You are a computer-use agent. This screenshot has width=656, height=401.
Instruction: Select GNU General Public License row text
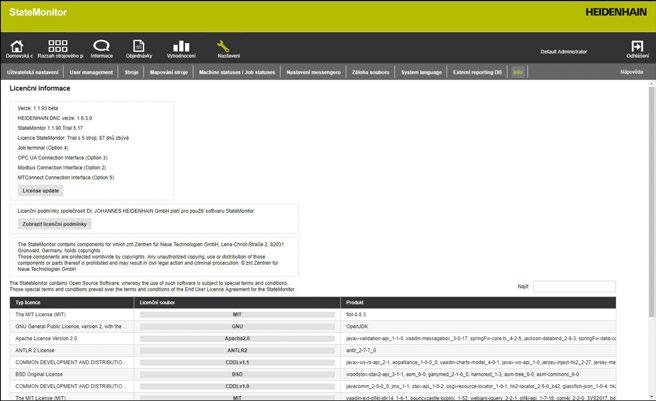point(69,326)
